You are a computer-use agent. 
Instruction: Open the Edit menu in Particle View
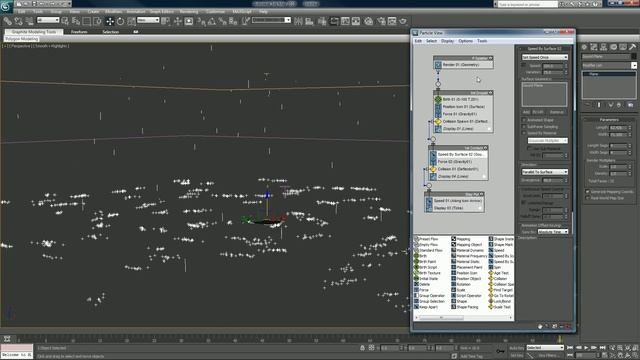(x=418, y=41)
